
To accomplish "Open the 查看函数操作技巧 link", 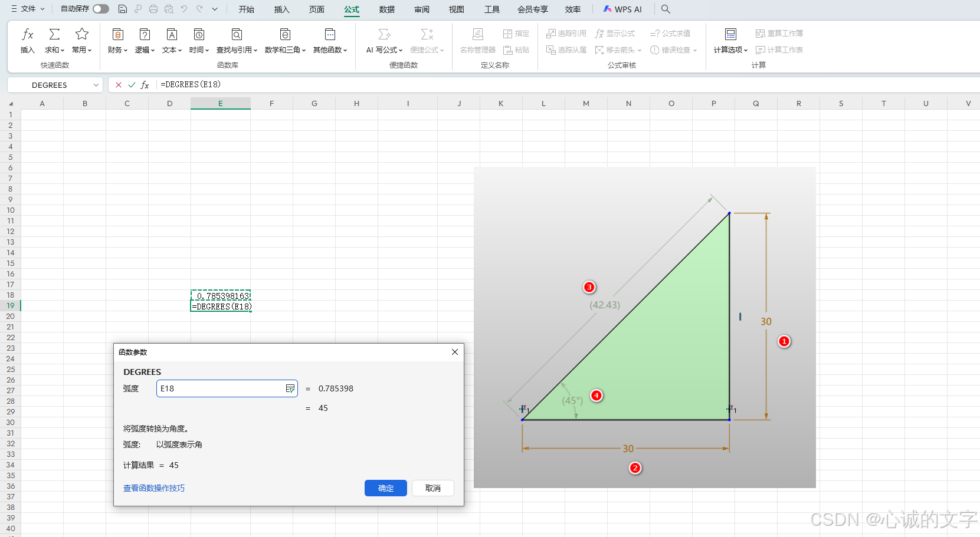I will [154, 488].
